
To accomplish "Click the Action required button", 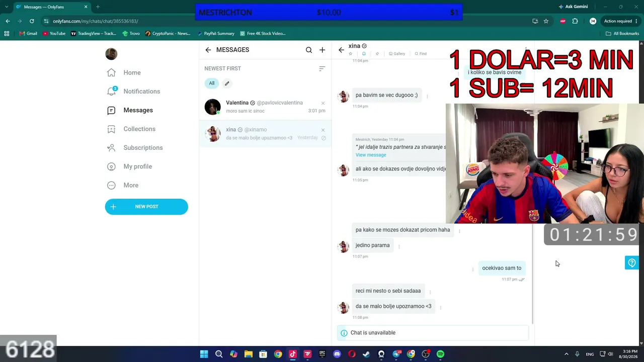I will [x=620, y=21].
